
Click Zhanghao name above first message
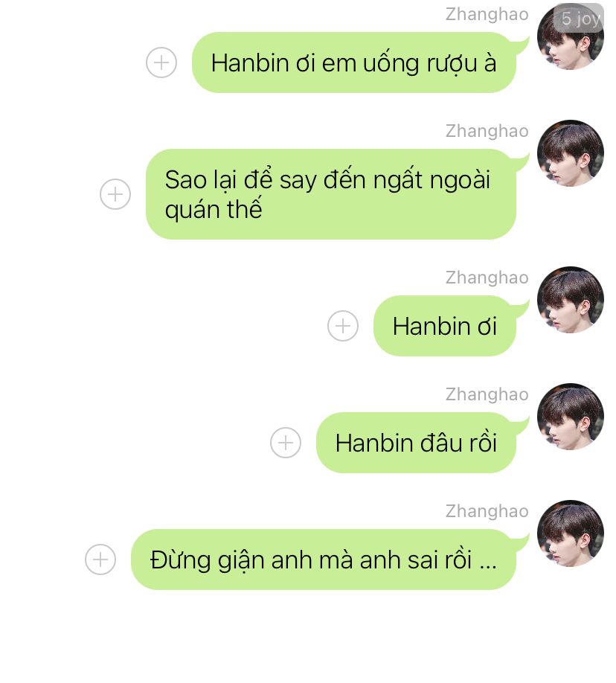487,14
